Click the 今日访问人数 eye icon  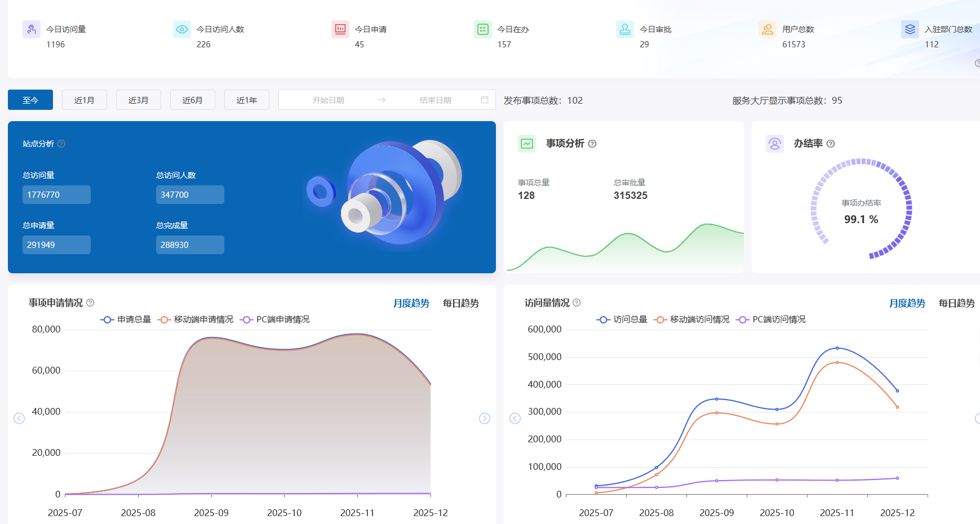pos(181,29)
